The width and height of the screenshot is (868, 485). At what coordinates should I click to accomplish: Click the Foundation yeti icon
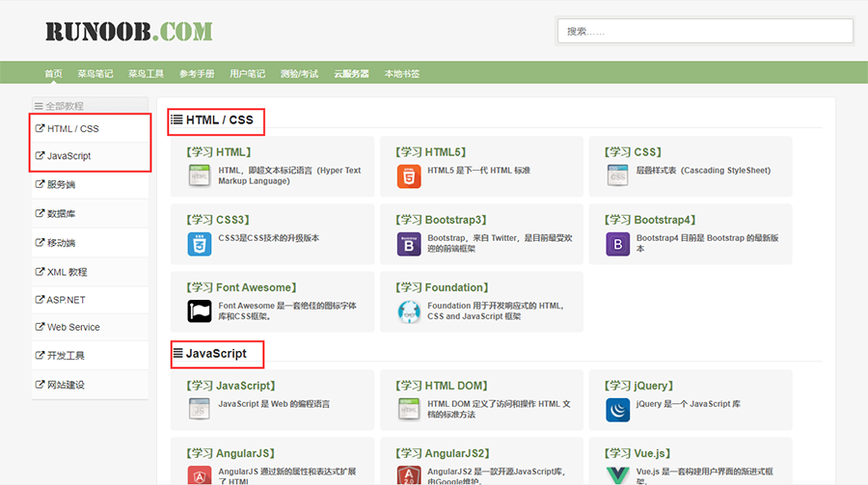409,311
